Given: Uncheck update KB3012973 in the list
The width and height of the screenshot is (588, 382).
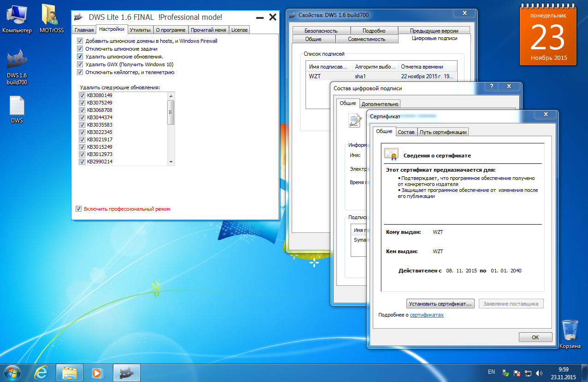Looking at the screenshot, I should (x=82, y=154).
